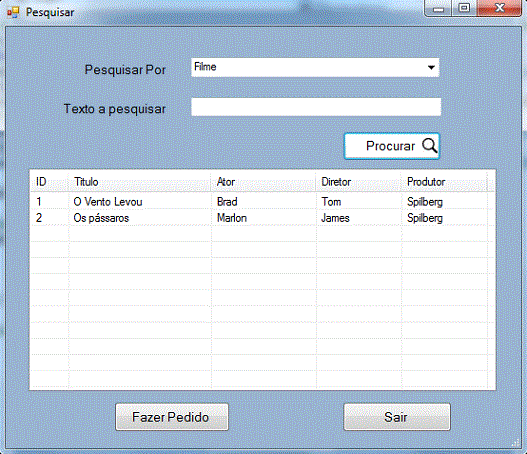This screenshot has width=527, height=454.
Task: Open the Pesquisar Por dropdown arrow
Action: pos(431,68)
